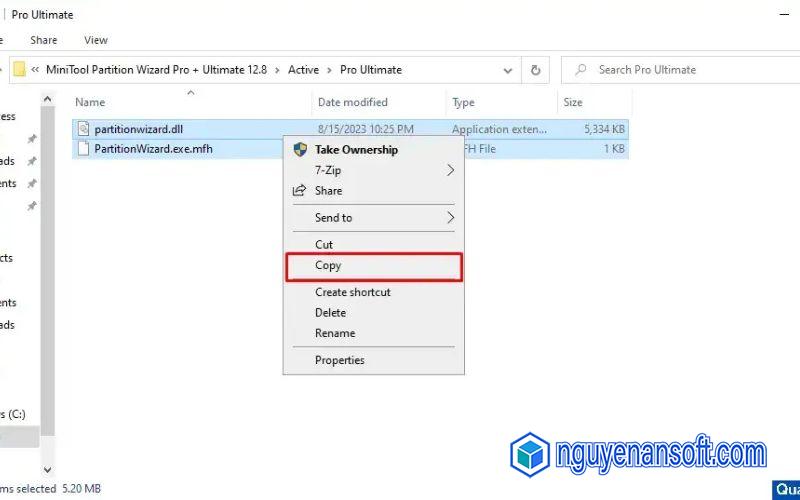Go to MiniTool Partition Wizard Pro breadcrumb
This screenshot has width=800, height=500.
(156, 70)
